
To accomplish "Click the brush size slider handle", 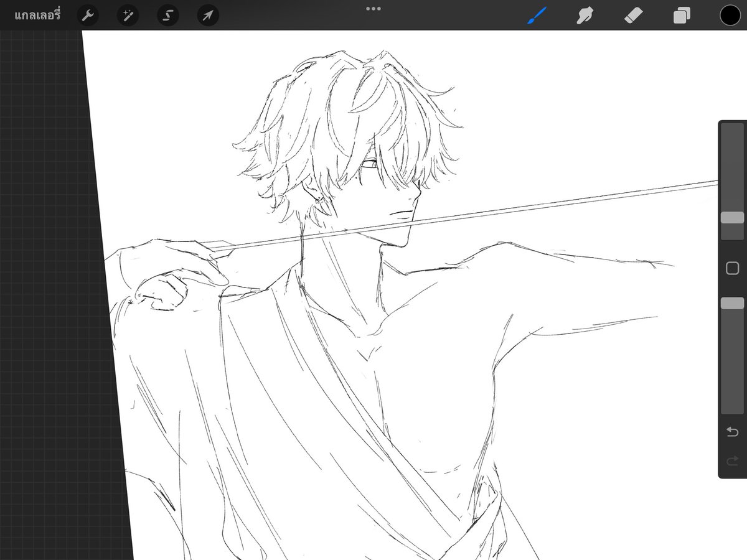I will [x=732, y=217].
